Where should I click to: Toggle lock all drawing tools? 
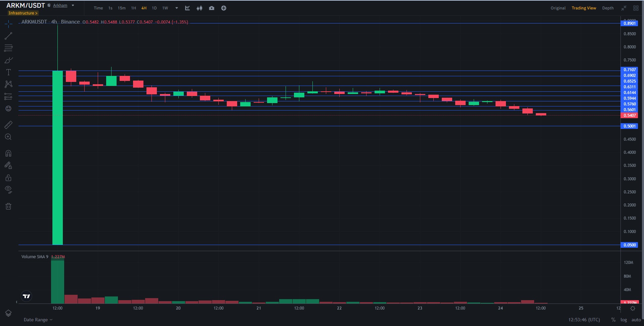[8, 178]
